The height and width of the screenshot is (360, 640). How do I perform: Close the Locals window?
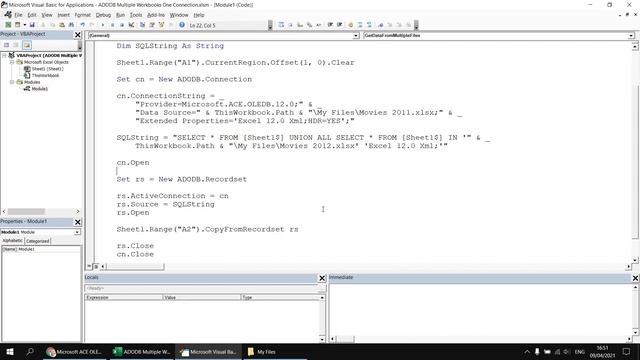coord(322,278)
